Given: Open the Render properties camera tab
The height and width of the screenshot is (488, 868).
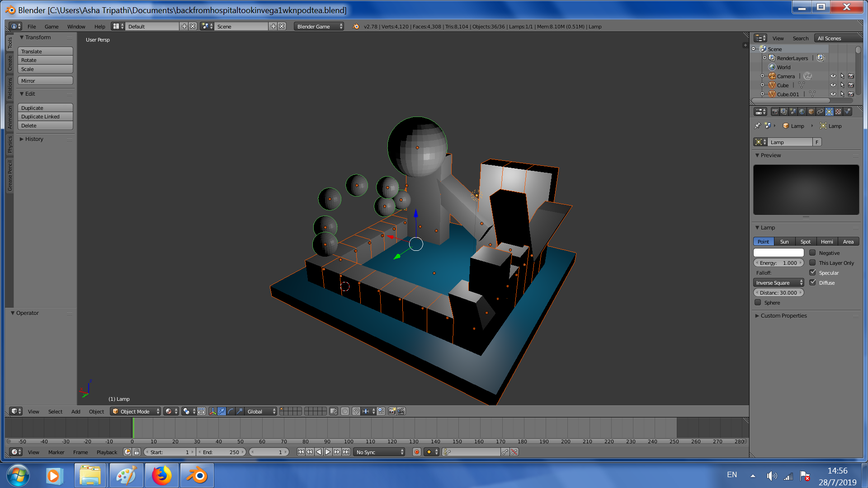Looking at the screenshot, I should tap(775, 112).
